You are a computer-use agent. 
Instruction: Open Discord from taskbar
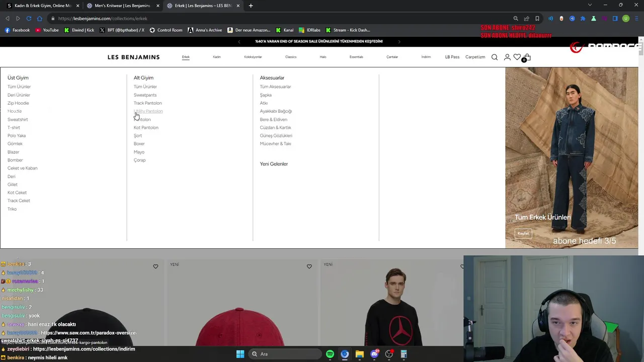click(374, 354)
